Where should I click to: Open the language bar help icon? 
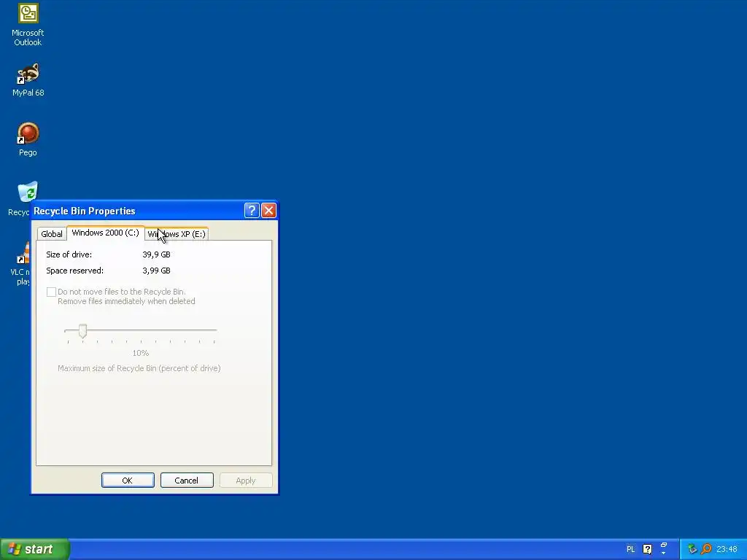[x=648, y=549]
